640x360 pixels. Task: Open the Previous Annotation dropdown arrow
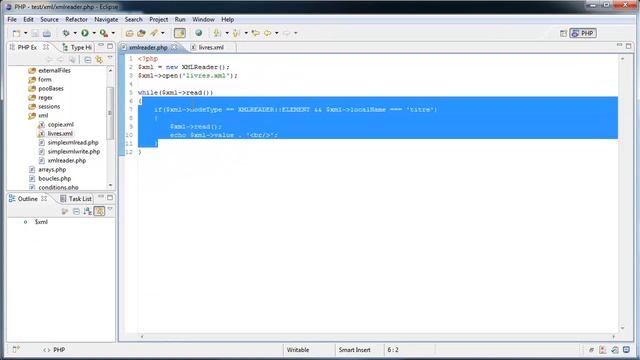pyautogui.click(x=246, y=33)
